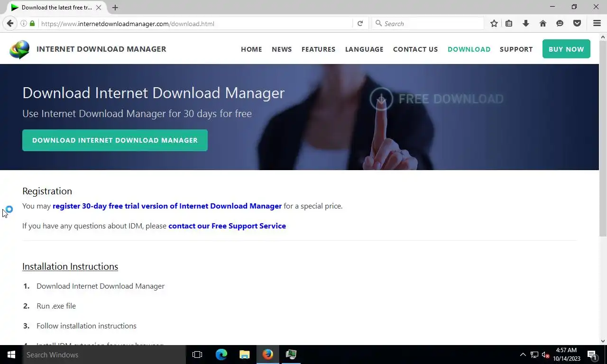Open the NEWS page
The image size is (607, 364).
click(x=282, y=49)
